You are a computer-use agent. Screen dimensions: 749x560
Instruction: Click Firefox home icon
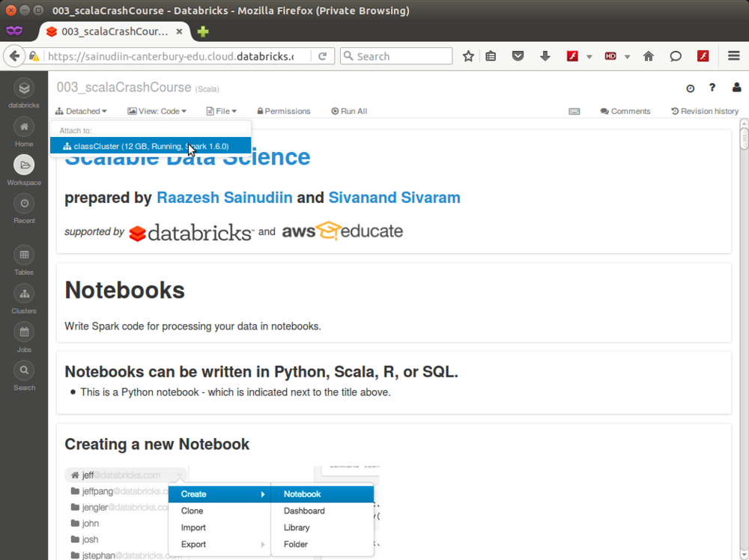tap(648, 56)
